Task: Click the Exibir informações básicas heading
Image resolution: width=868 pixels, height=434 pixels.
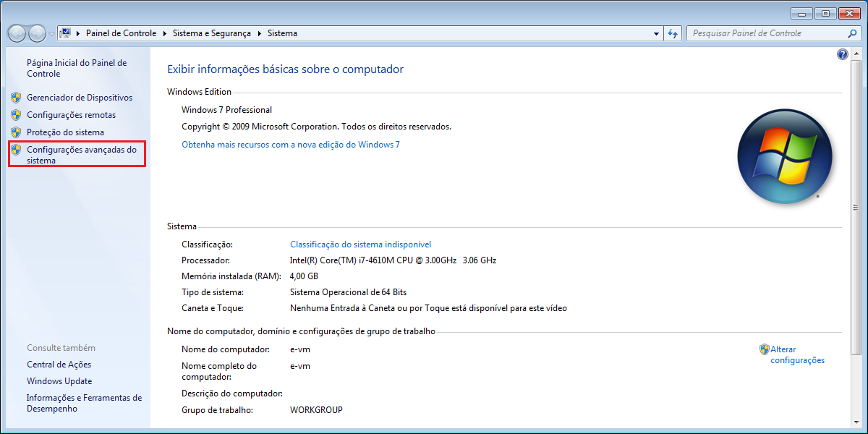Action: [x=285, y=69]
